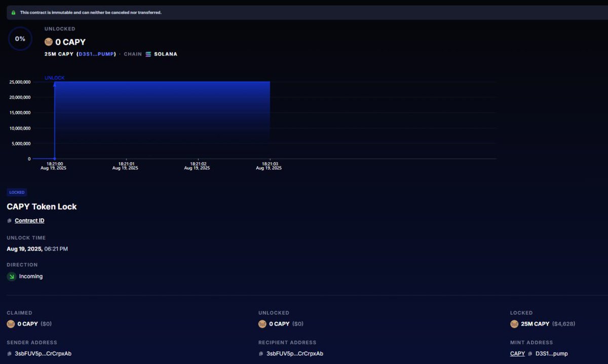This screenshot has width=608, height=364.
Task: Click the 0% circular progress indicator
Action: pos(20,38)
